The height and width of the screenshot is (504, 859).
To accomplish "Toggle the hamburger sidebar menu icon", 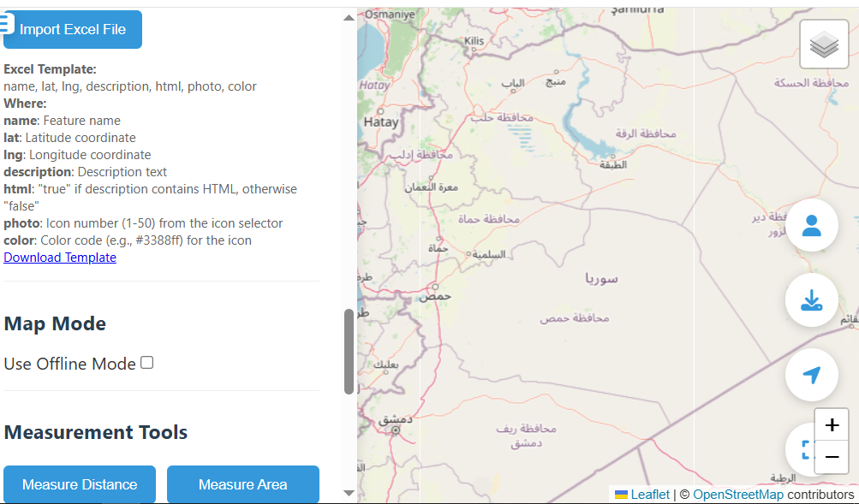I will [8, 23].
